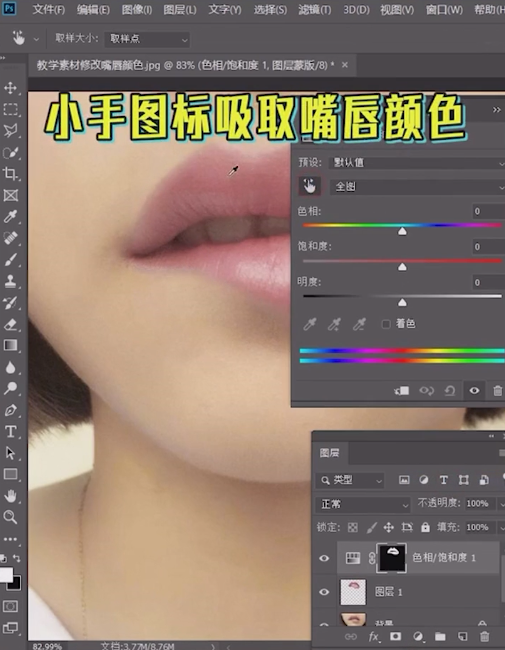This screenshot has width=505, height=650.
Task: Open the tool preset picker arrow
Action: click(36, 39)
